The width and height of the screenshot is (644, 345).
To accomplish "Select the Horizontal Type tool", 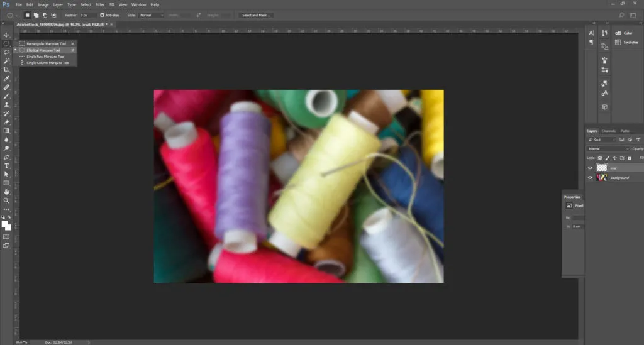I will [x=6, y=166].
